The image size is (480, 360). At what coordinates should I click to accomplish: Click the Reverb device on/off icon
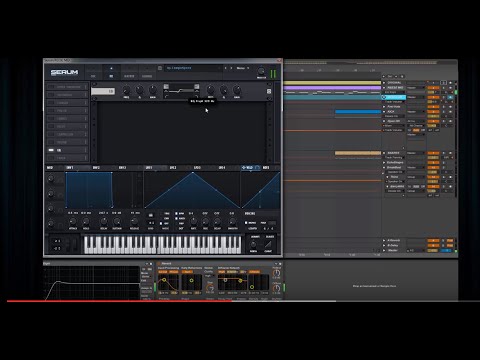[159, 264]
